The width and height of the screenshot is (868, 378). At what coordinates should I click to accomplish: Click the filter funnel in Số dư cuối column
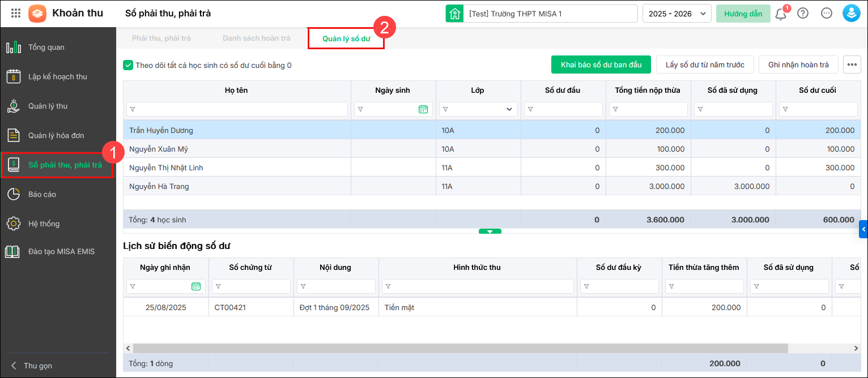785,109
